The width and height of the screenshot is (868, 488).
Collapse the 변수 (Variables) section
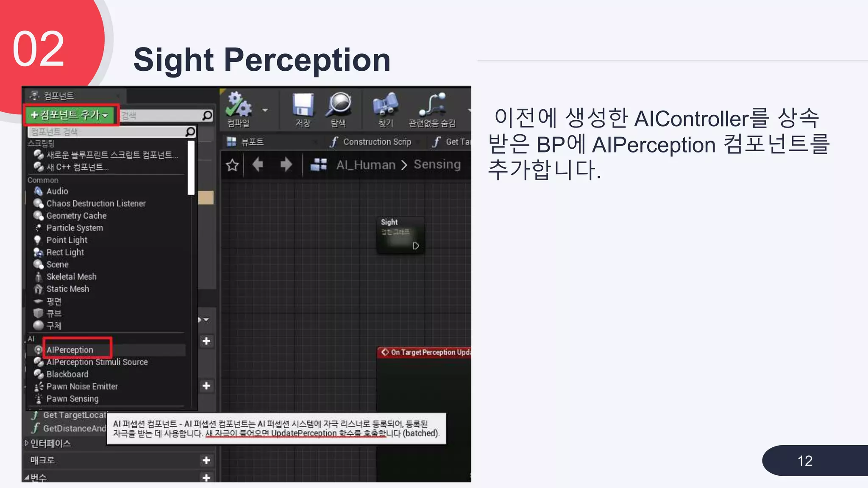pyautogui.click(x=27, y=477)
